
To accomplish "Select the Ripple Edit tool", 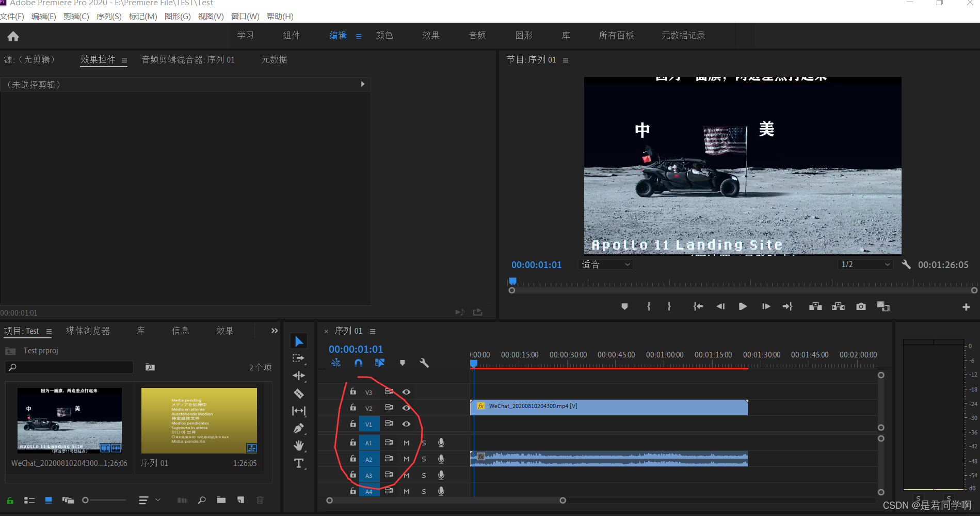I will click(299, 376).
